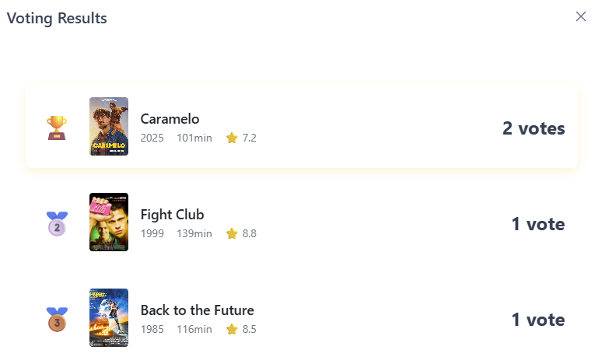Click the 139min runtime for Fight Club
602x364 pixels.
click(194, 233)
